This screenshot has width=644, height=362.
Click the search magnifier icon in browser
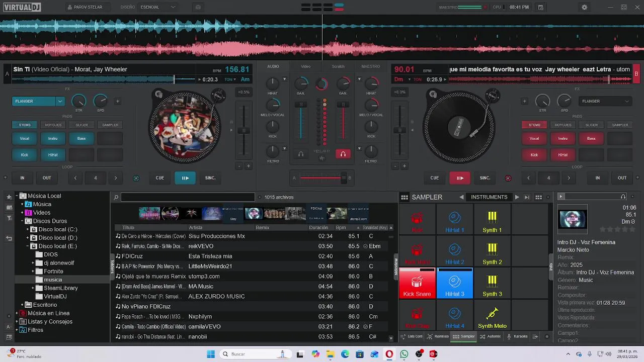116,198
